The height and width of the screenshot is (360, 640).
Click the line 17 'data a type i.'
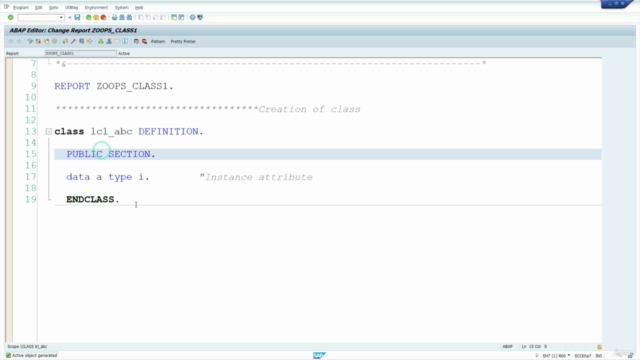click(x=108, y=177)
